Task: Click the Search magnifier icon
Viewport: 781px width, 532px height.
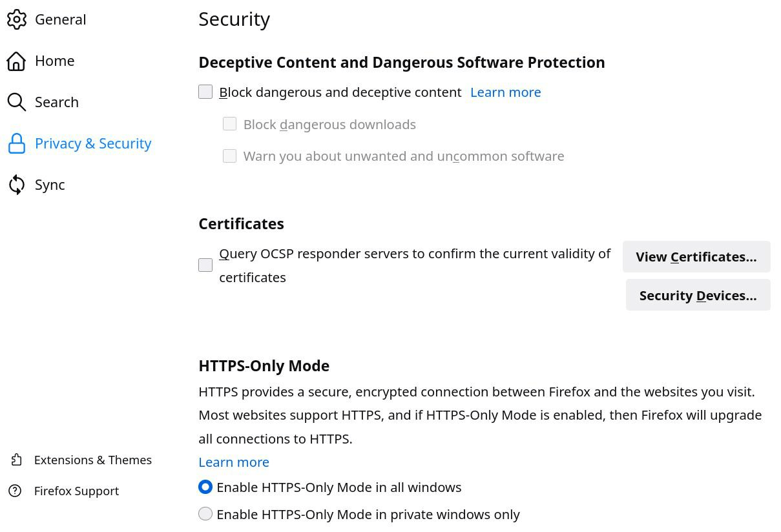Action: click(17, 102)
